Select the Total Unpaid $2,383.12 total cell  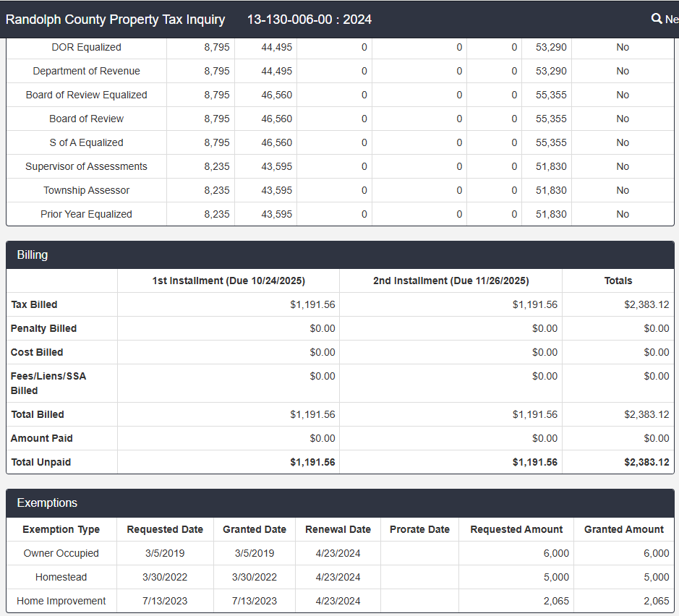click(646, 462)
